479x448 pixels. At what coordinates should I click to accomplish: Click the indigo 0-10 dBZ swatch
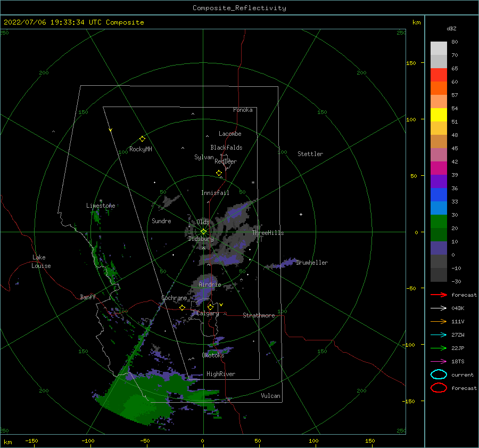click(439, 248)
